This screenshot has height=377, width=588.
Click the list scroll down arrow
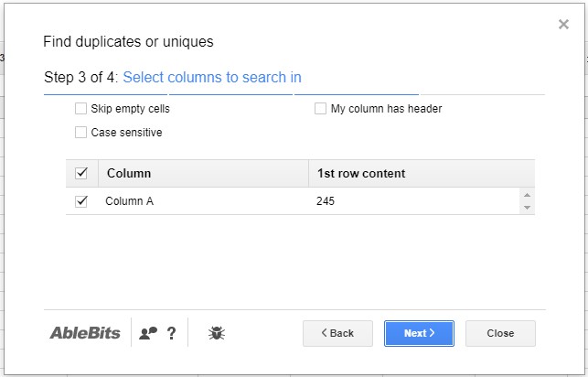tap(526, 208)
